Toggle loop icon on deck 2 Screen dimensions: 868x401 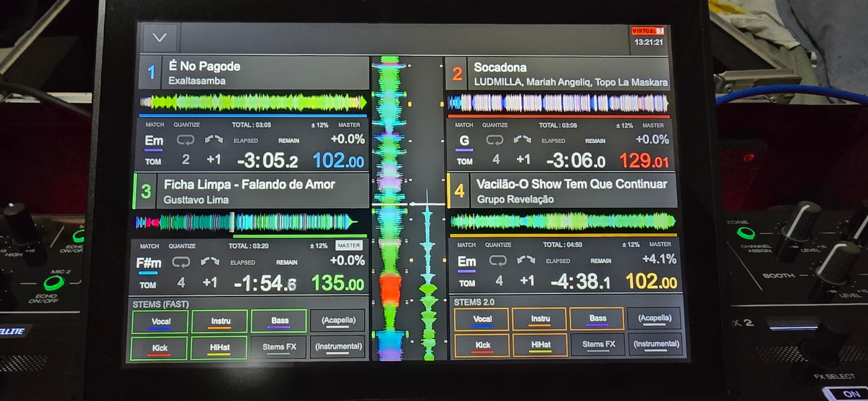pos(495,140)
